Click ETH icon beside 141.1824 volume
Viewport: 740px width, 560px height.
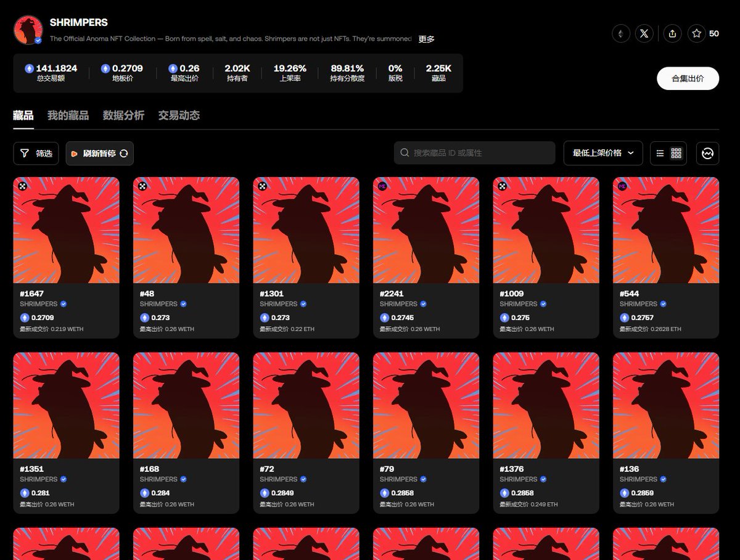29,68
